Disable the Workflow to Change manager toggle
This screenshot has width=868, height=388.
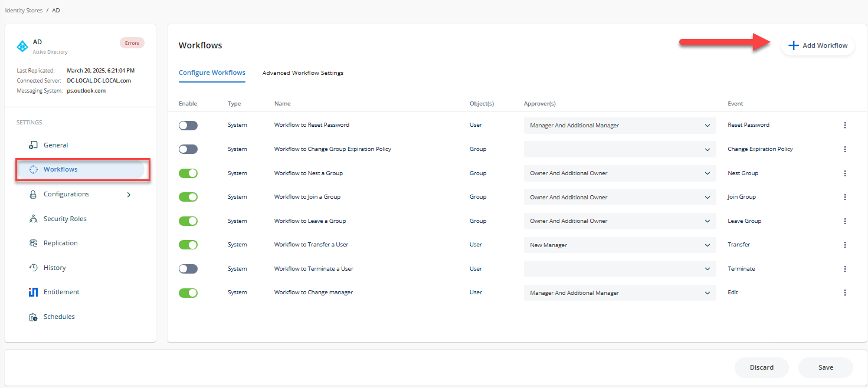(x=188, y=292)
